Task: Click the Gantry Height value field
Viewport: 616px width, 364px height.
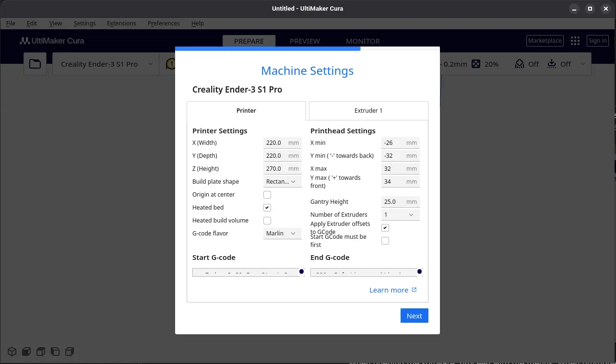Action: [393, 202]
